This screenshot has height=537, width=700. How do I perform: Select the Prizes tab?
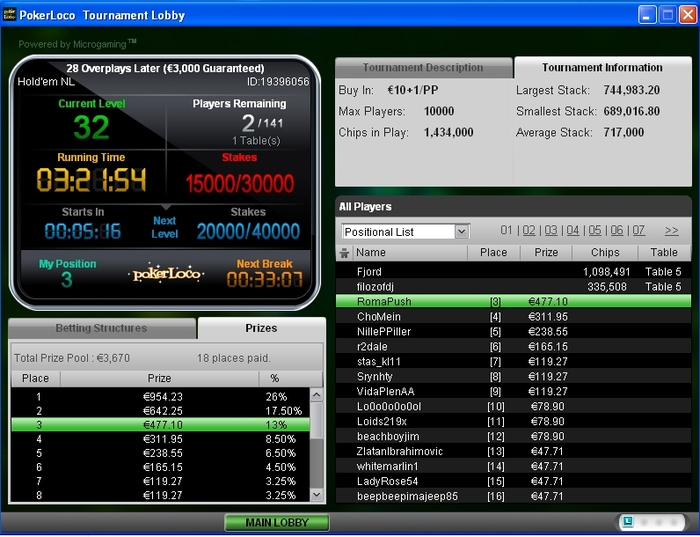(261, 328)
